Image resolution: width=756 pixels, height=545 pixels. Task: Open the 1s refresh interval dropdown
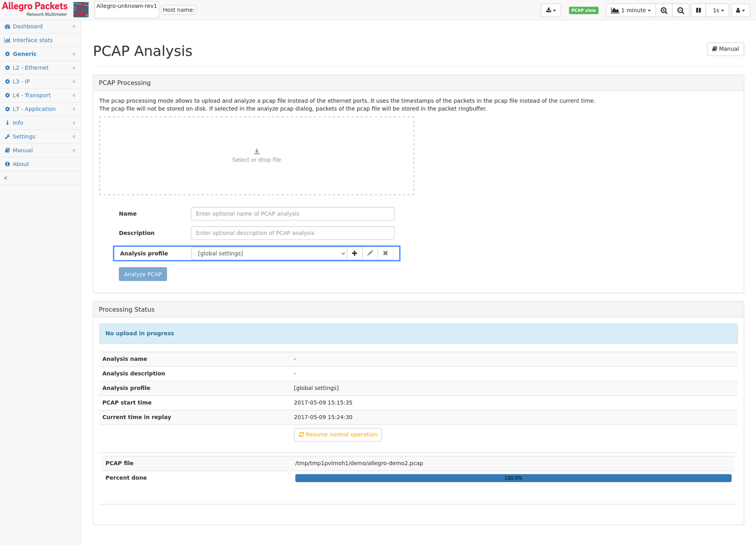717,10
